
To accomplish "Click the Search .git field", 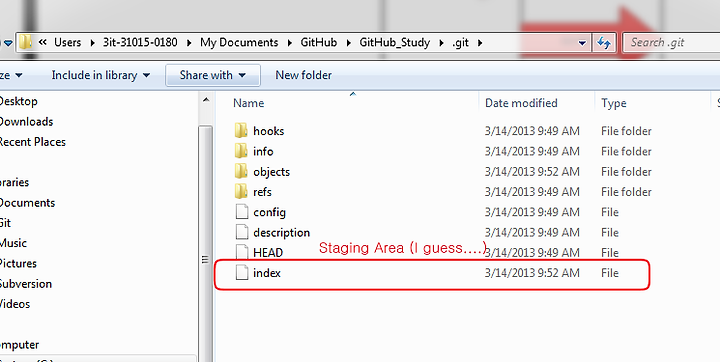I will tap(671, 43).
